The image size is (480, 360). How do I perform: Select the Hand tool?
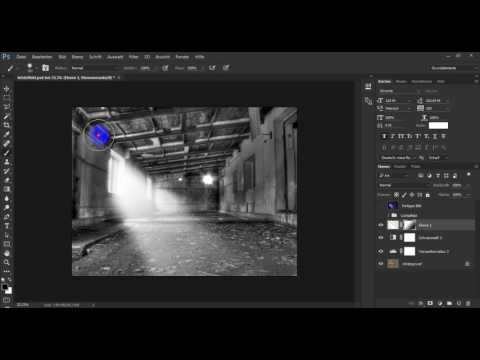tap(6, 253)
